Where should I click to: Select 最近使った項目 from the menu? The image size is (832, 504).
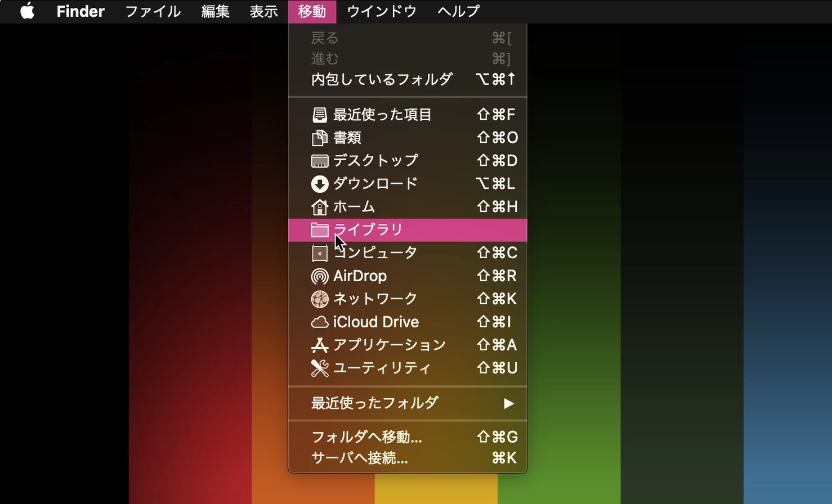[408, 115]
